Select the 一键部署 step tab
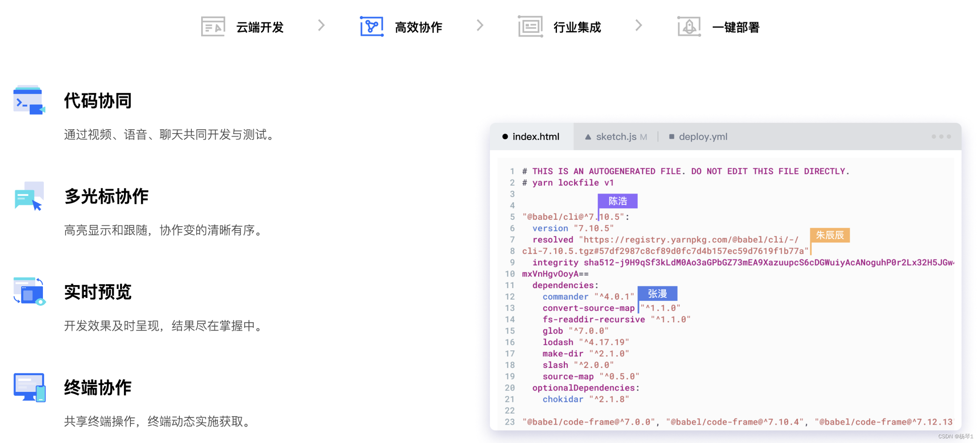980x443 pixels. pos(719,27)
